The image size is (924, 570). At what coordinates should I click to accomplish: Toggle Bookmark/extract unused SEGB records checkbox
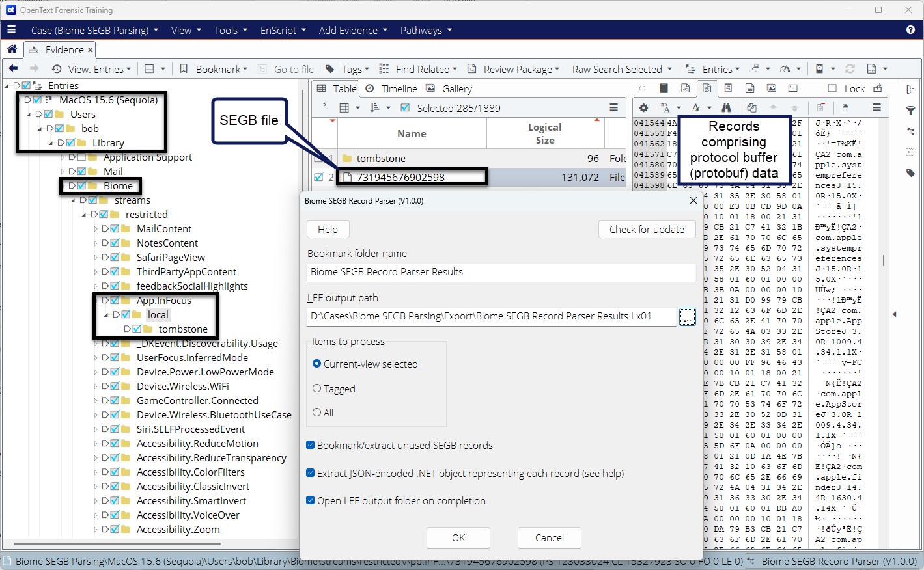[311, 445]
